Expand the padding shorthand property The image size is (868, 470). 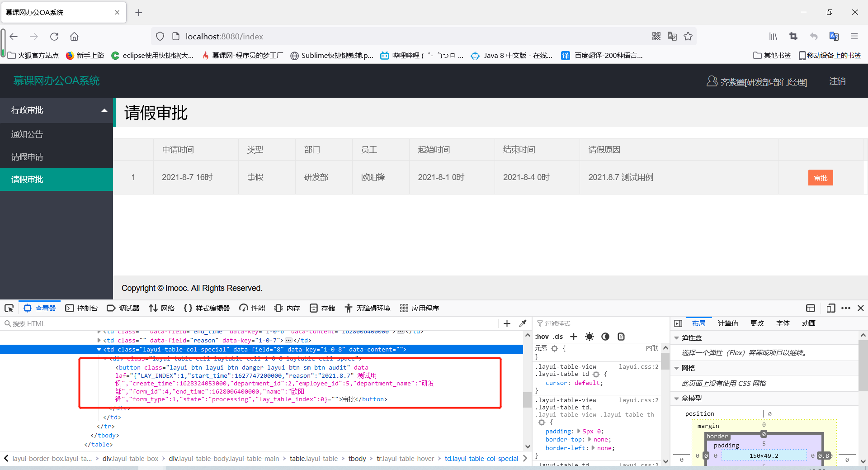point(579,431)
